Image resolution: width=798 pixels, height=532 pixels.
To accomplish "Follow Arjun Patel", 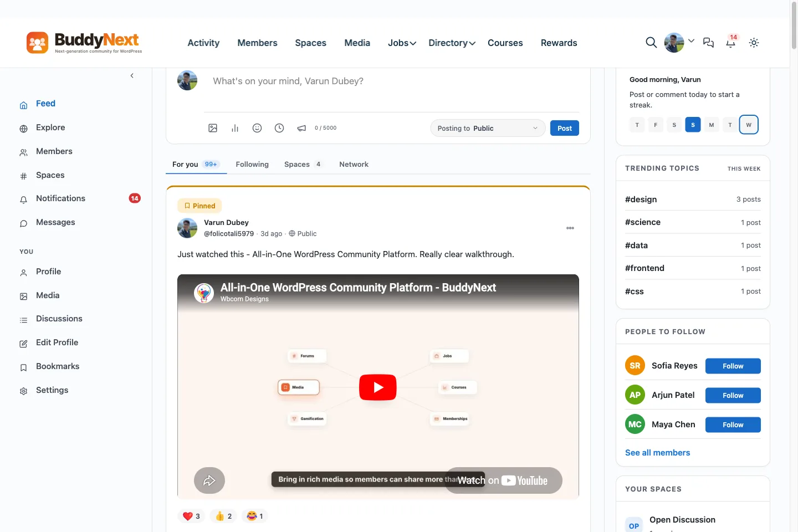I will (733, 395).
